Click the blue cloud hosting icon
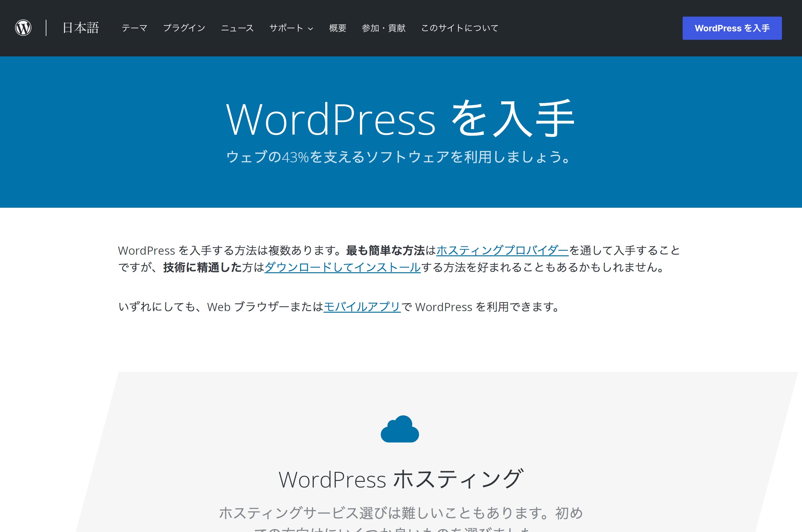Image resolution: width=802 pixels, height=532 pixels. (400, 429)
